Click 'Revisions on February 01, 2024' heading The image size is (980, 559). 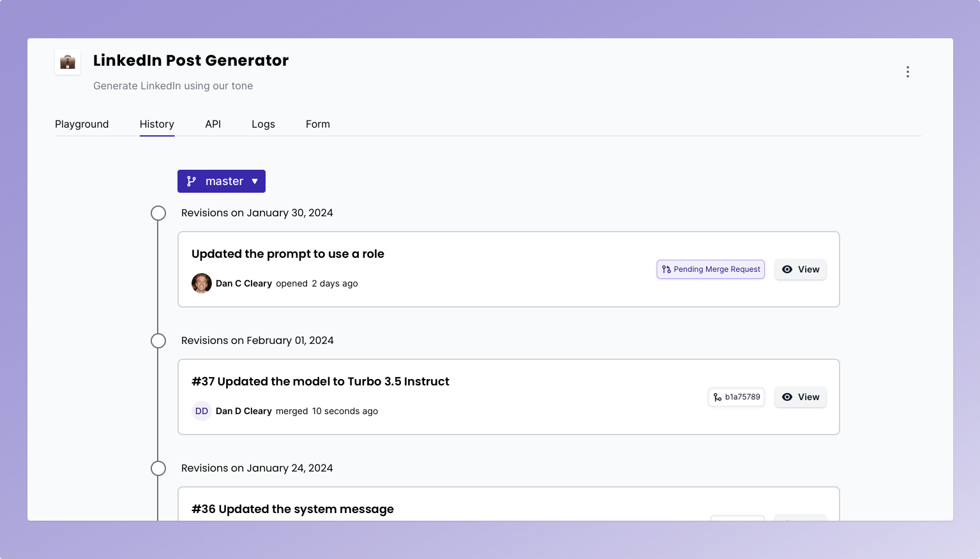[x=257, y=341]
